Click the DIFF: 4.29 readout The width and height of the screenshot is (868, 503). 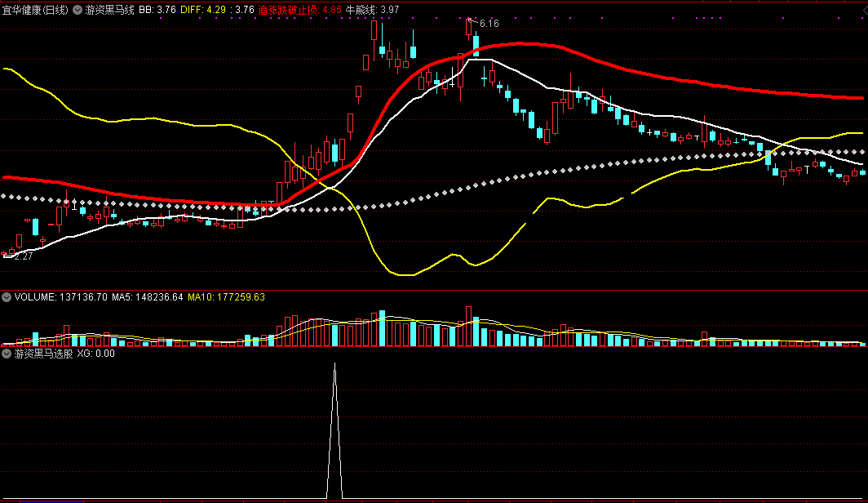coord(203,10)
